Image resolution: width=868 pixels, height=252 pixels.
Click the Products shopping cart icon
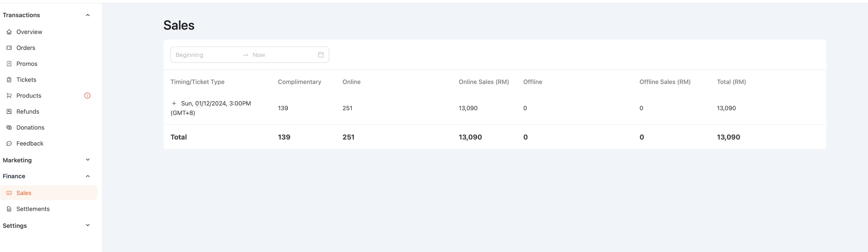(9, 96)
